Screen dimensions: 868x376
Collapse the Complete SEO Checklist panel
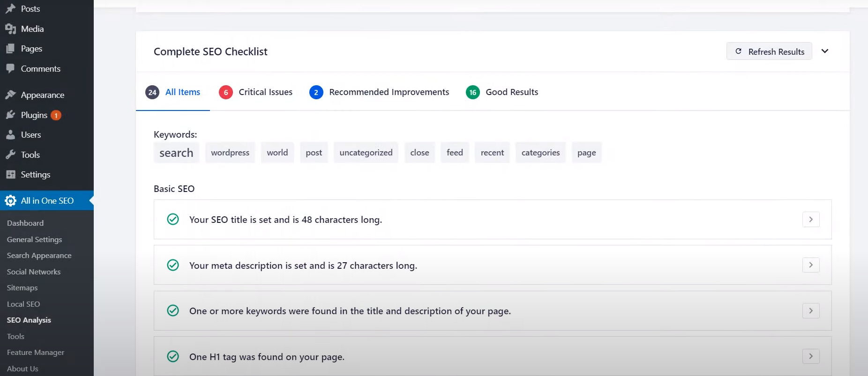pyautogui.click(x=825, y=52)
